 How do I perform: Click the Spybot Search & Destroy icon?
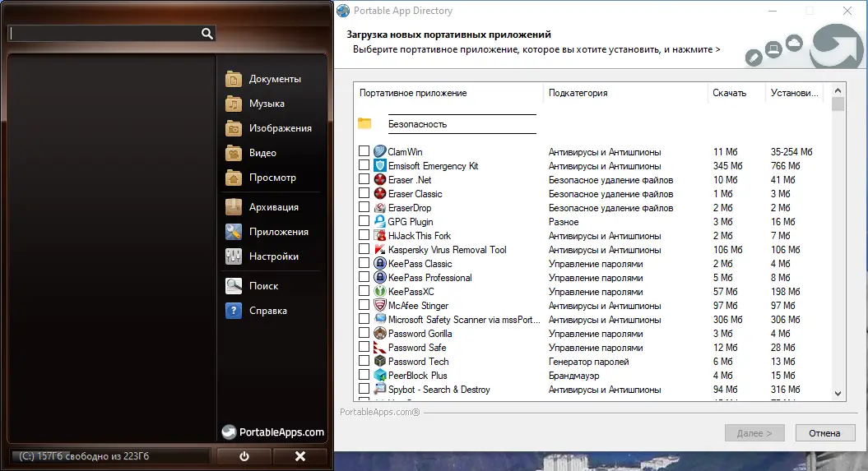pos(380,389)
